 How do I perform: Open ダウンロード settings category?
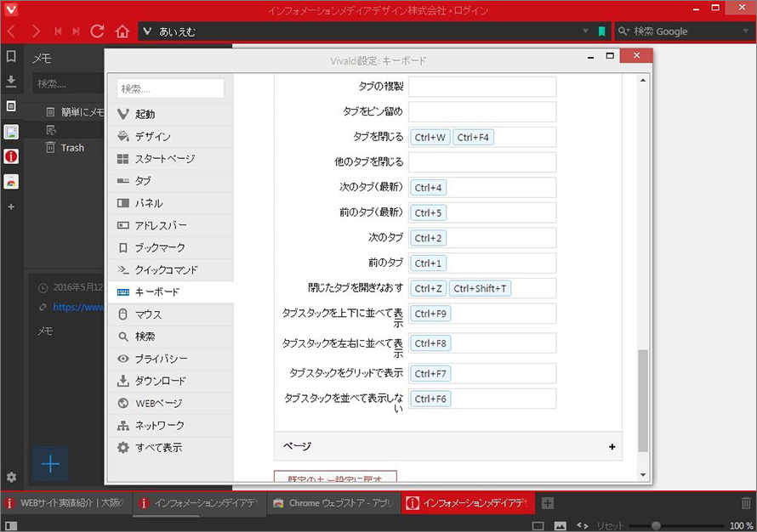click(170, 381)
